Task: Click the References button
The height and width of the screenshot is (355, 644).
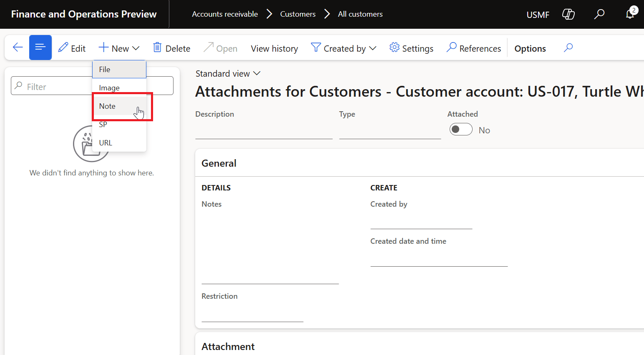Action: pos(473,48)
